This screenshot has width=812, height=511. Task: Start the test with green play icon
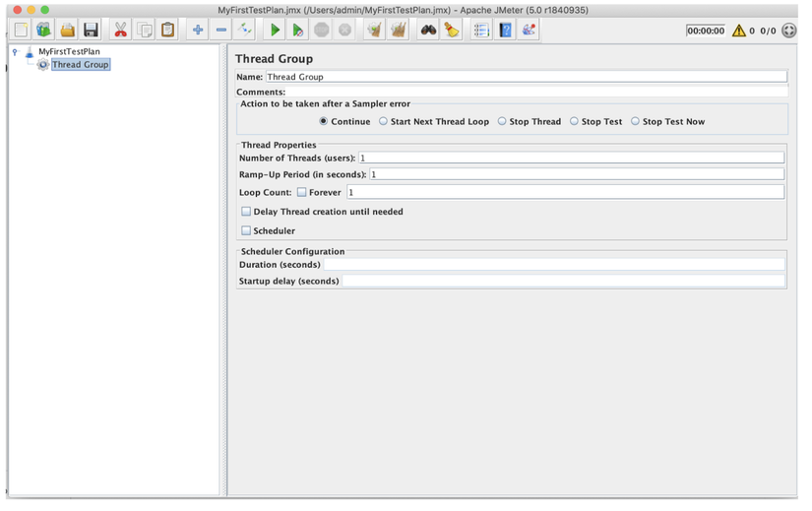tap(275, 31)
